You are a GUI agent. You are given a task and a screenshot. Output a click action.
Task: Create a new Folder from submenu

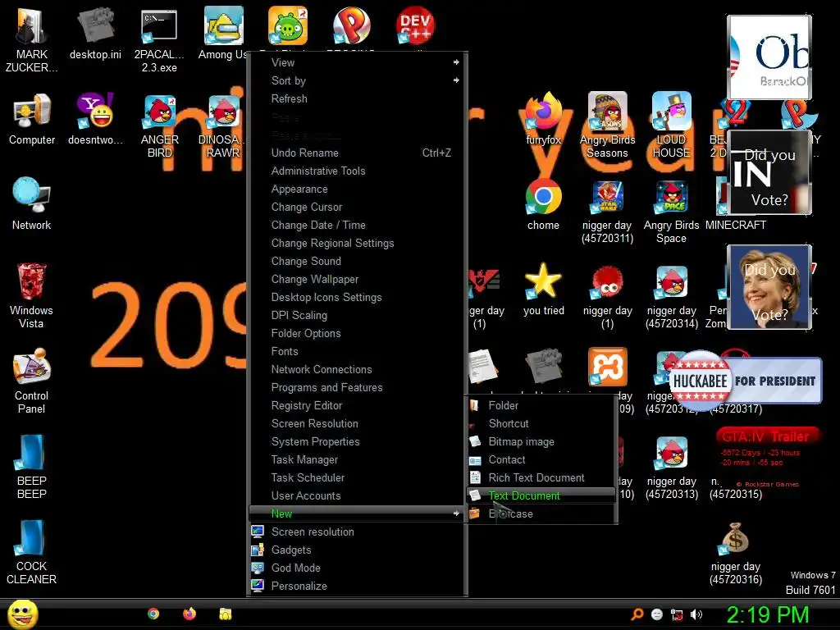click(x=541, y=405)
